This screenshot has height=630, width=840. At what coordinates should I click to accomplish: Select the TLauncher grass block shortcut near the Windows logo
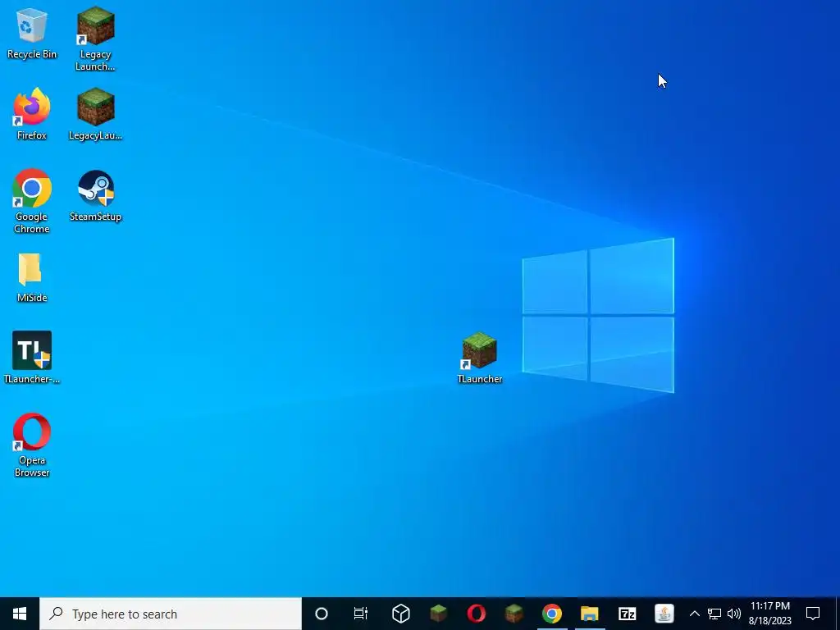tap(479, 358)
